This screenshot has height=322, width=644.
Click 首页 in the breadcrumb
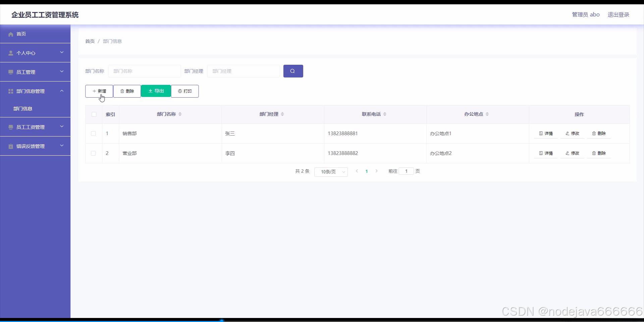pos(90,41)
